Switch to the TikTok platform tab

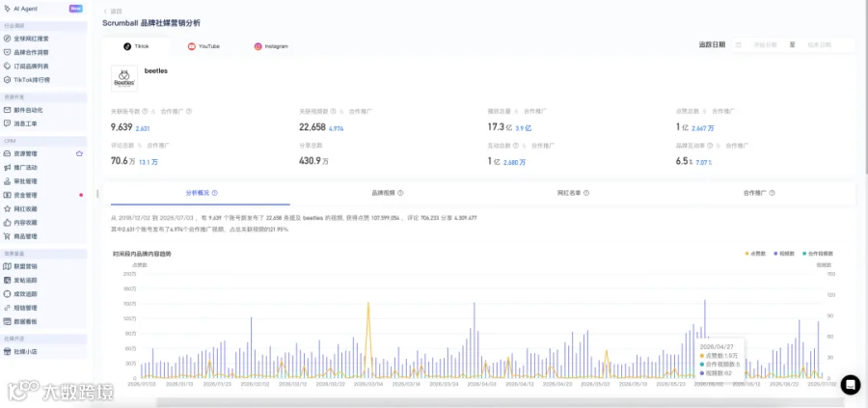(136, 46)
